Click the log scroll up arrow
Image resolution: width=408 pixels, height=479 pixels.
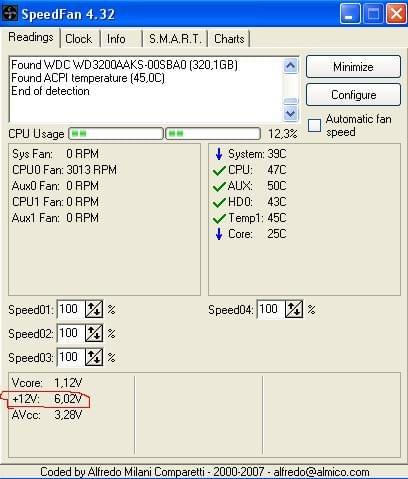[290, 65]
